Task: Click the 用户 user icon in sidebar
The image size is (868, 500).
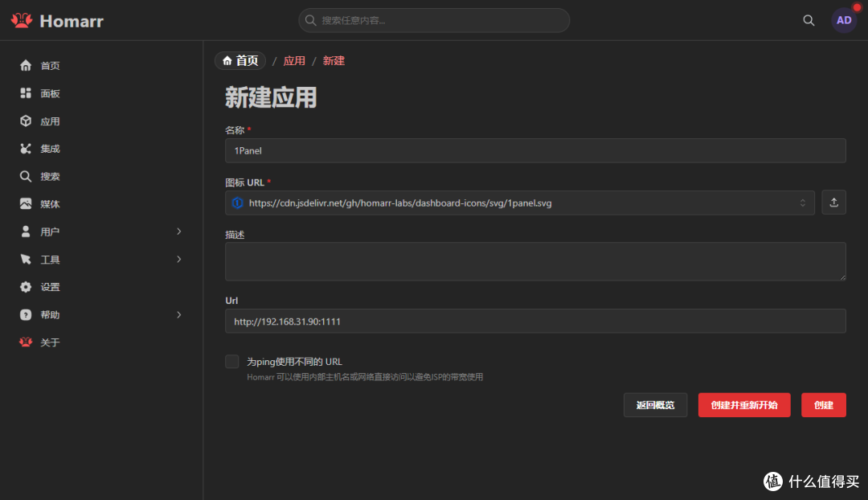Action: 26,232
